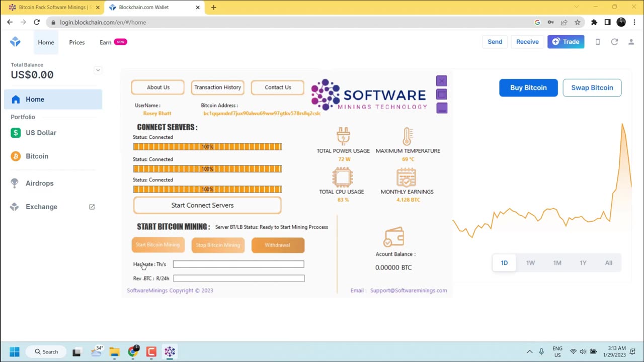Click the Total Power Usage plug icon

coord(343,136)
